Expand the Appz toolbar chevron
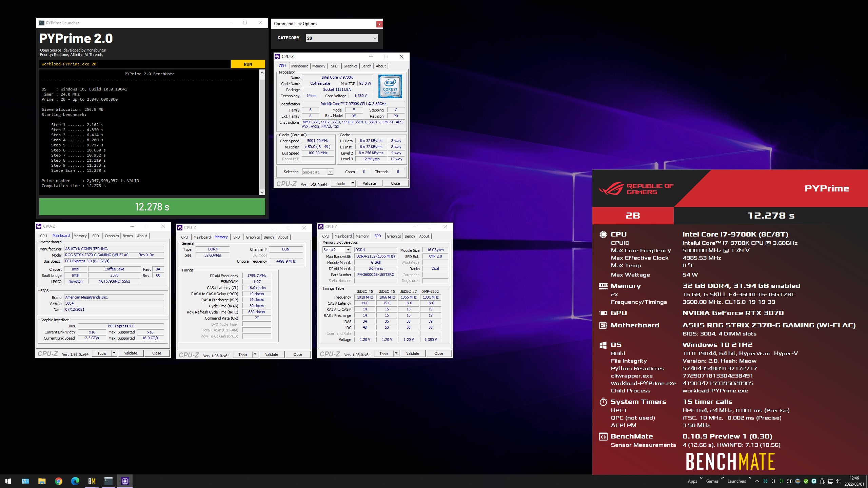This screenshot has width=868, height=488. 701,478
